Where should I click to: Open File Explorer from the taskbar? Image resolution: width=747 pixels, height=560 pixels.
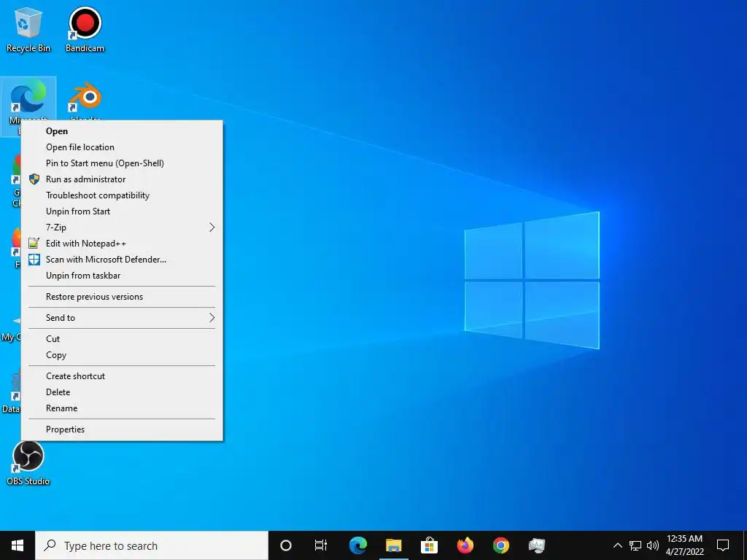(393, 545)
